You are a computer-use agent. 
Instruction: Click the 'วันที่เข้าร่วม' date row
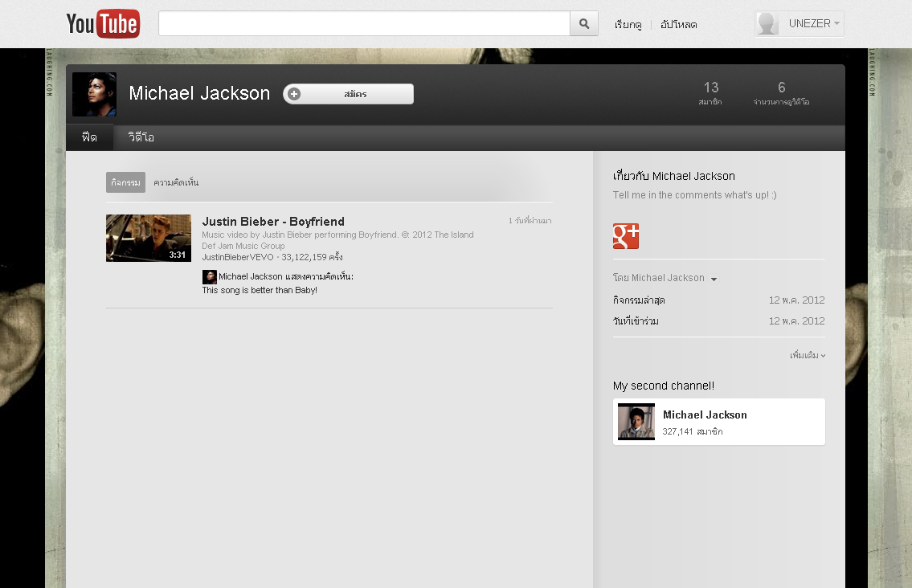pos(719,321)
